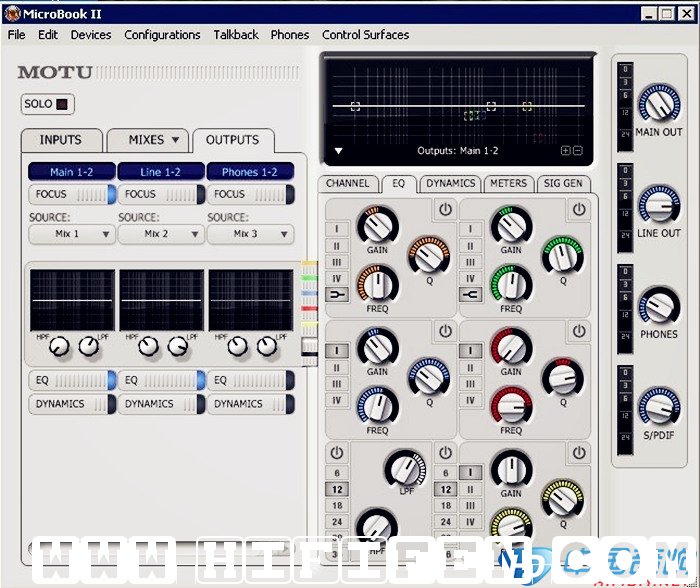
Task: Switch to the SIG GEN tab
Action: (x=563, y=183)
